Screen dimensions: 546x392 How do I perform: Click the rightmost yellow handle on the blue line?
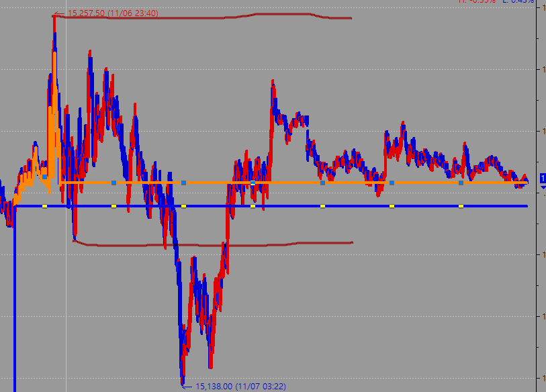pyautogui.click(x=461, y=206)
